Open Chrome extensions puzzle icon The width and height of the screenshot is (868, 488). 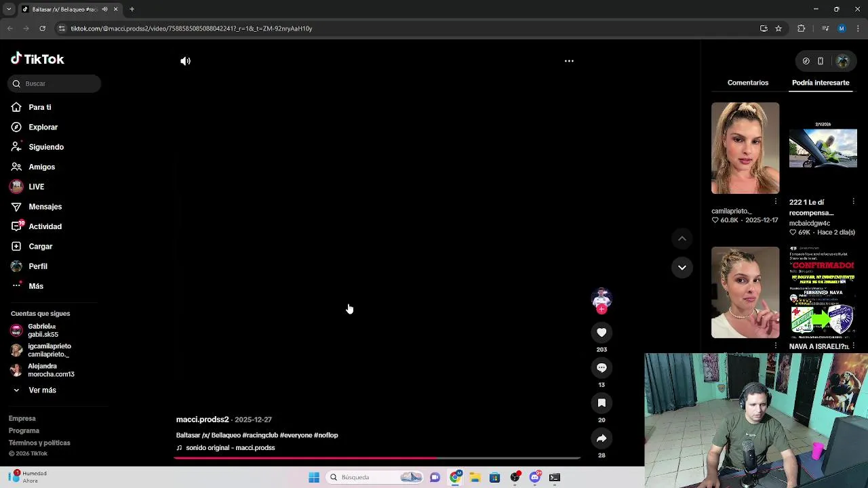pyautogui.click(x=802, y=28)
